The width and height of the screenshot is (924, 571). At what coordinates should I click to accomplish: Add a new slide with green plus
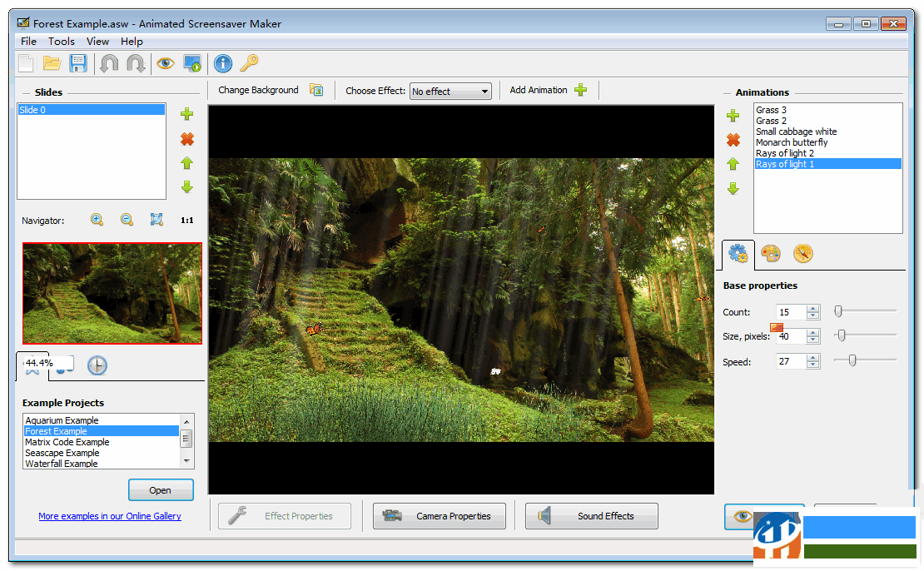pos(187,115)
